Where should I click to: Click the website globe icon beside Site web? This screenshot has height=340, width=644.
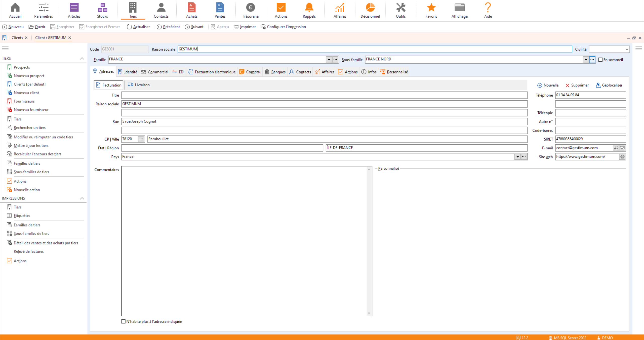coord(622,157)
